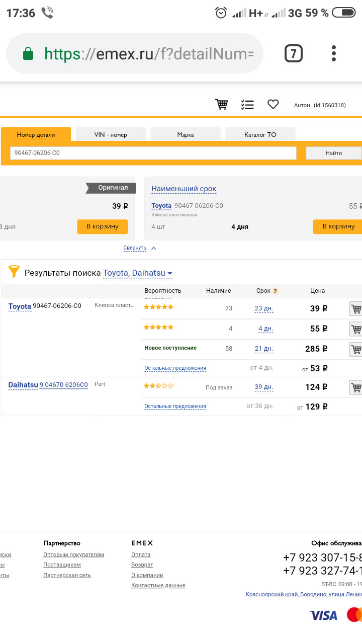The height and width of the screenshot is (644, 362).
Task: Tap the browser address bar URL
Action: [x=149, y=53]
